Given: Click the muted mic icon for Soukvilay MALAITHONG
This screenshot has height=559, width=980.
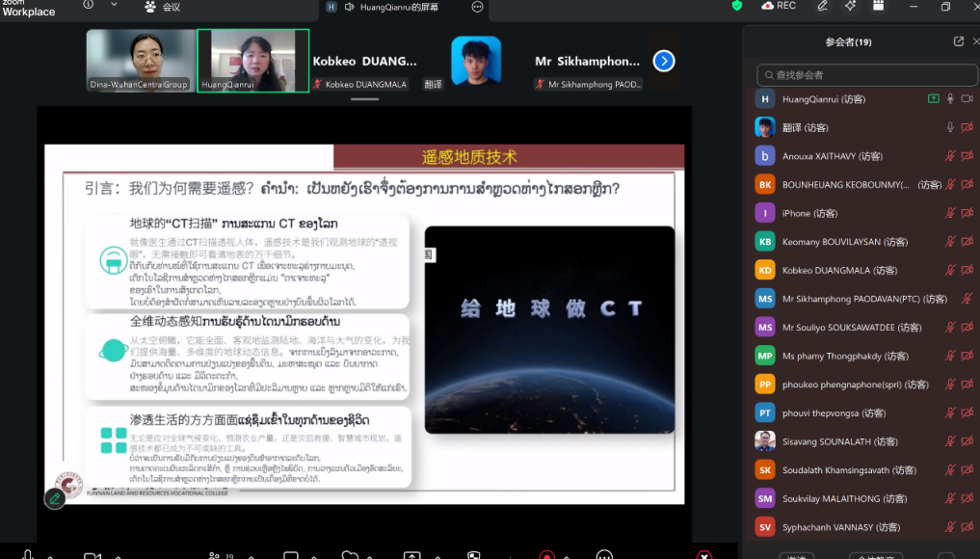Looking at the screenshot, I should [x=950, y=498].
